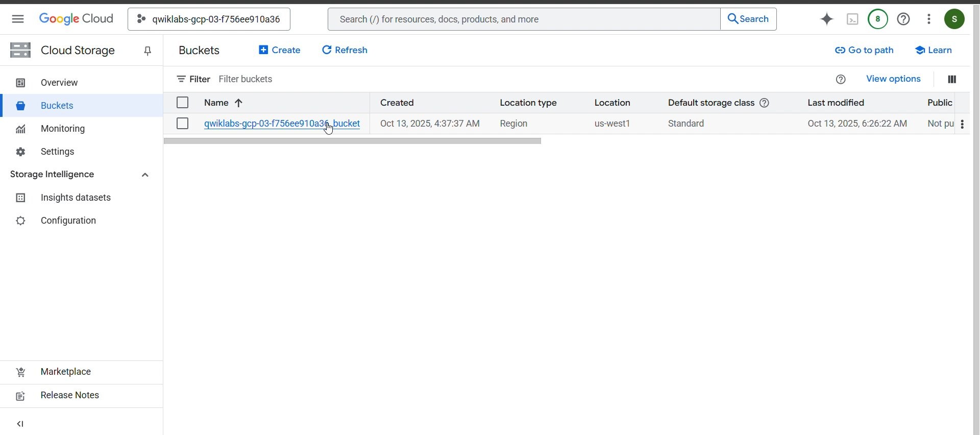Open Monitoring in the sidebar
Screen dimensions: 980x435
82,129
